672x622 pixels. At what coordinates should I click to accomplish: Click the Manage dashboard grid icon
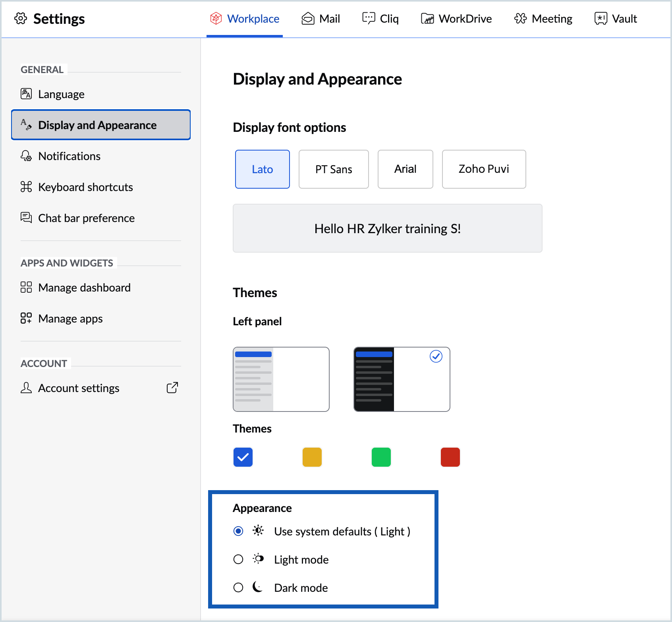pyautogui.click(x=26, y=287)
